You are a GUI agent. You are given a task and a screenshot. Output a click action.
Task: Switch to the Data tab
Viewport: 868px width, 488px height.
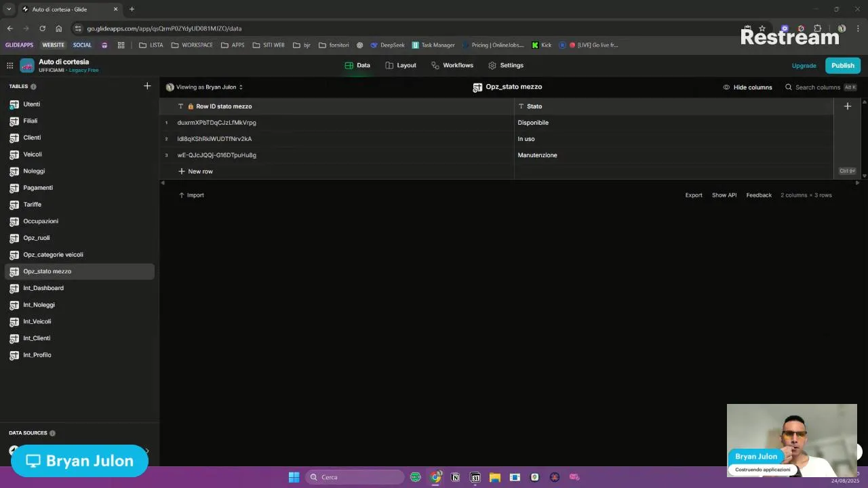pyautogui.click(x=357, y=66)
